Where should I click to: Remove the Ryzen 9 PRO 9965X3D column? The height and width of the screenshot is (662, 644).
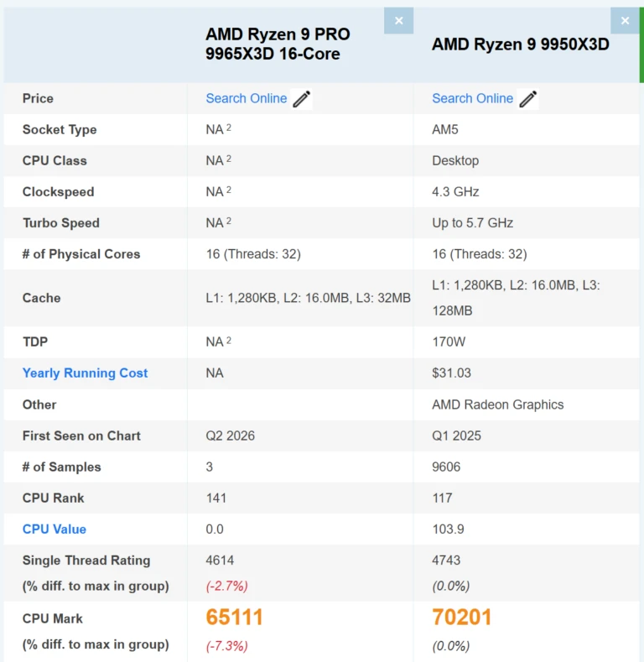pos(398,21)
